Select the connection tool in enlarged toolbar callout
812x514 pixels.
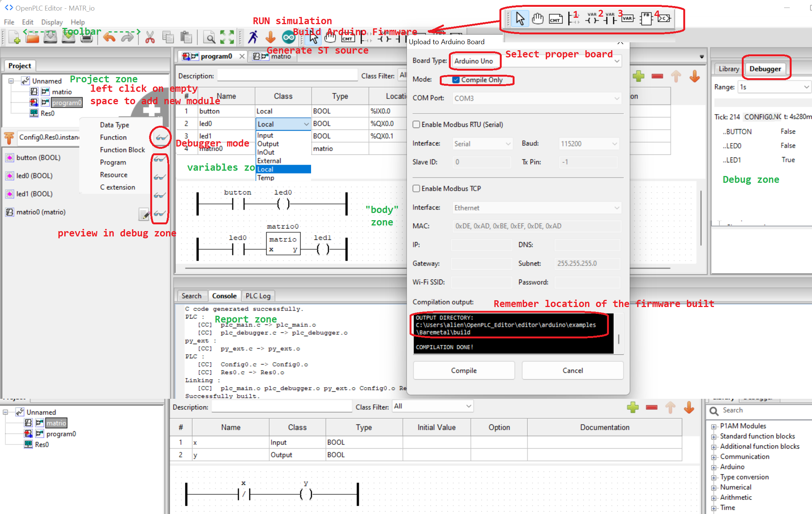tap(665, 18)
